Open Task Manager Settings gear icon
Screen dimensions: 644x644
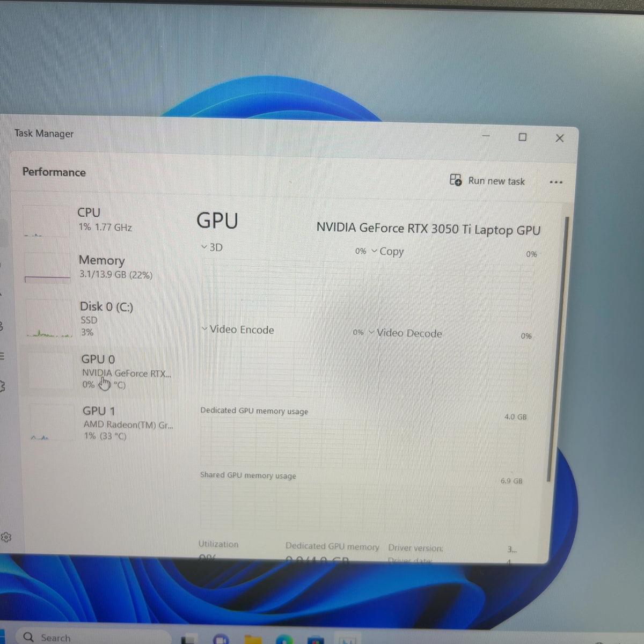(6, 537)
